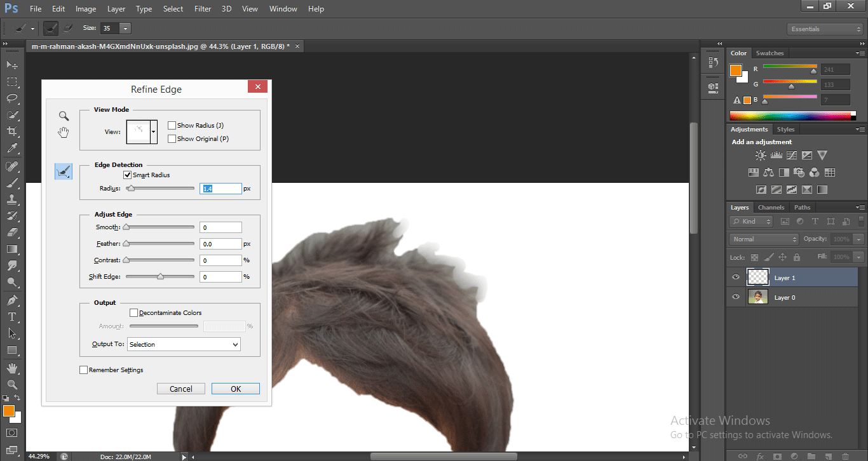Screen dimensions: 868x461
Task: Switch to the Swatches tab
Action: 770,53
